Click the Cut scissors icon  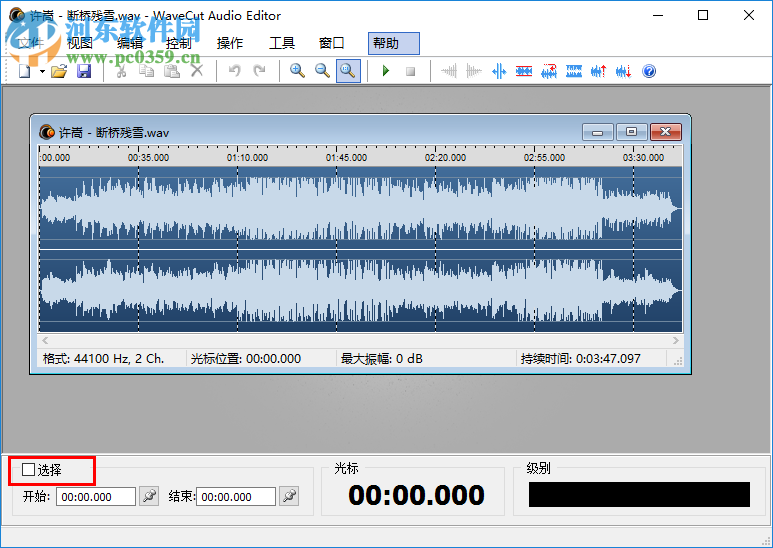coord(121,71)
